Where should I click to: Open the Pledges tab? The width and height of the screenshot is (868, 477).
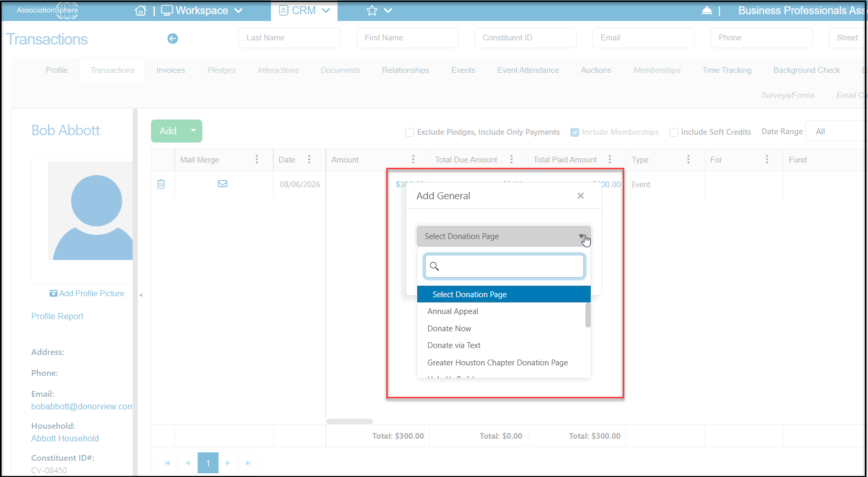pos(222,70)
